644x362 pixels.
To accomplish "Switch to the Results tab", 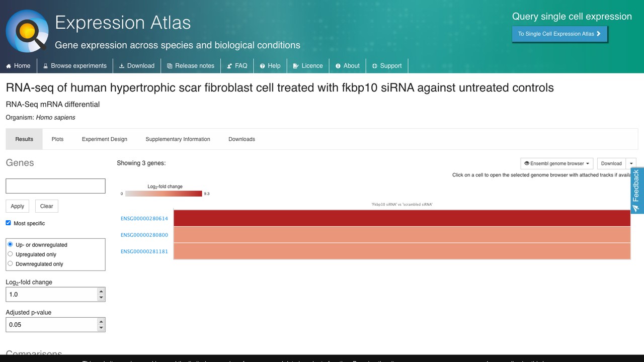I will 24,139.
